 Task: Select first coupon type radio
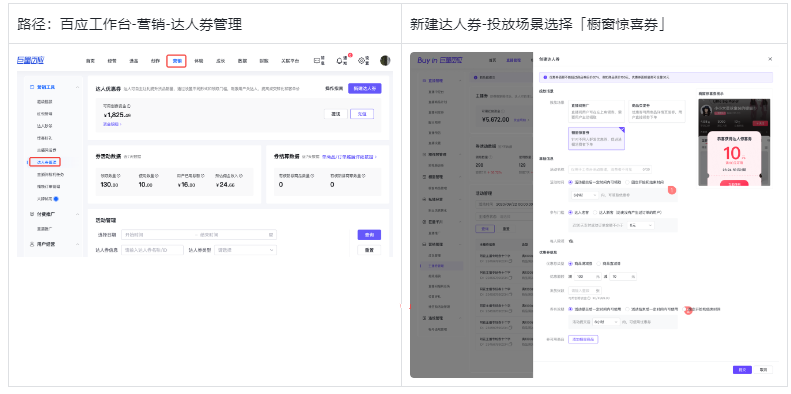click(x=571, y=263)
